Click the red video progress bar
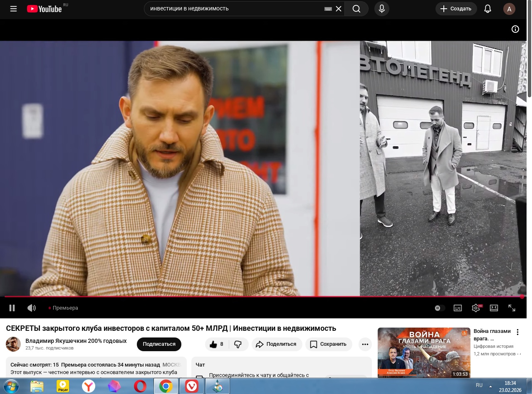Viewport: 532px width, 394px height. click(x=262, y=297)
